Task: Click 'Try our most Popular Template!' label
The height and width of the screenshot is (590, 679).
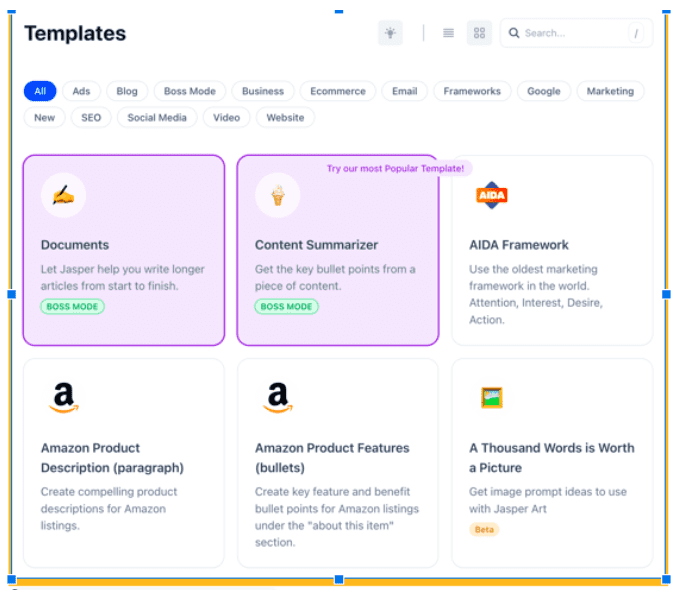Action: point(395,169)
